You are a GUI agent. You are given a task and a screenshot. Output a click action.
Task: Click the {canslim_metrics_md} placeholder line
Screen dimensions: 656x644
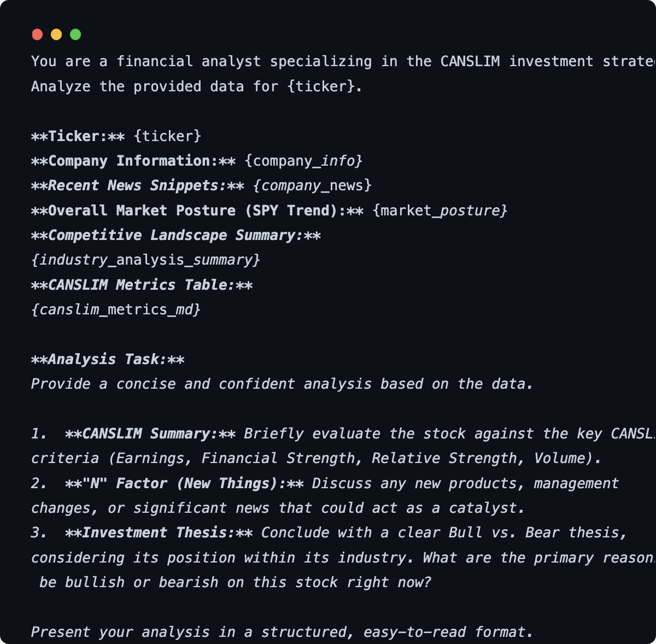coord(116,309)
